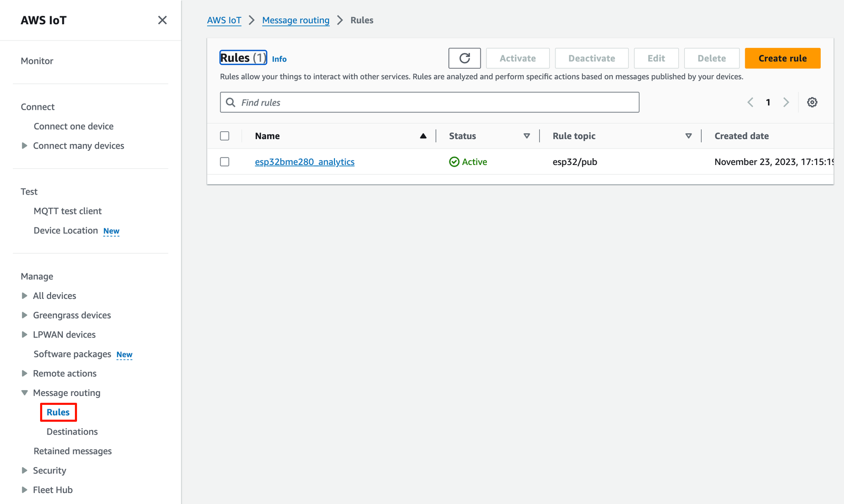Expand LPWAN devices section
This screenshot has height=504, width=844.
[24, 335]
